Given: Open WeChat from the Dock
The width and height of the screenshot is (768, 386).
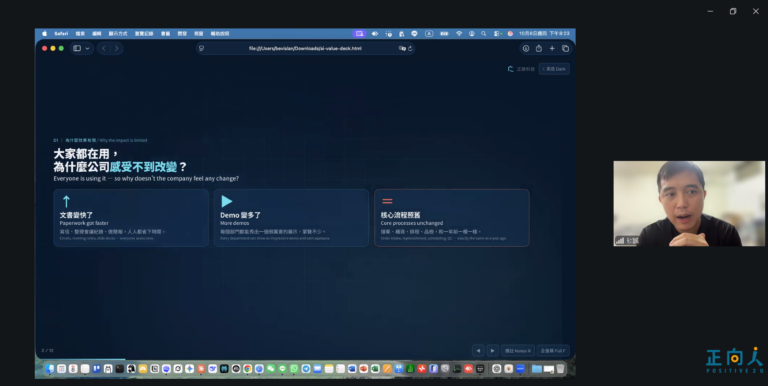Looking at the screenshot, I should (x=271, y=368).
